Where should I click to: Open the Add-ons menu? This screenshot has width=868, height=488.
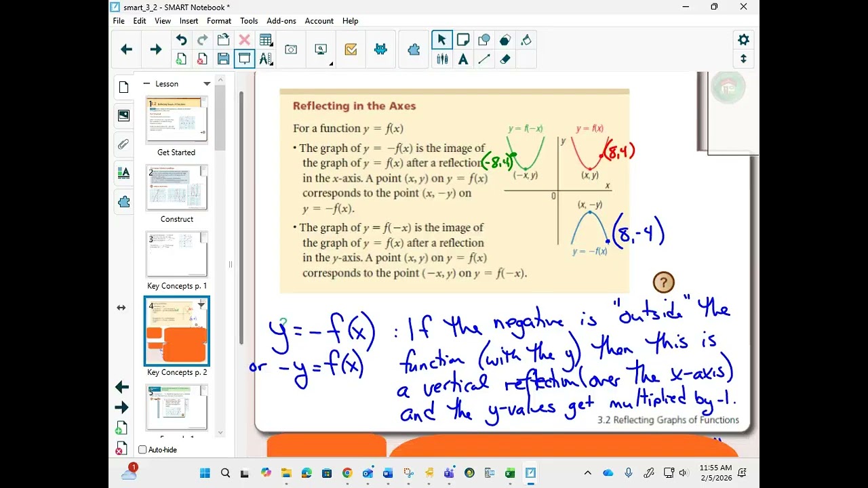[x=281, y=21]
